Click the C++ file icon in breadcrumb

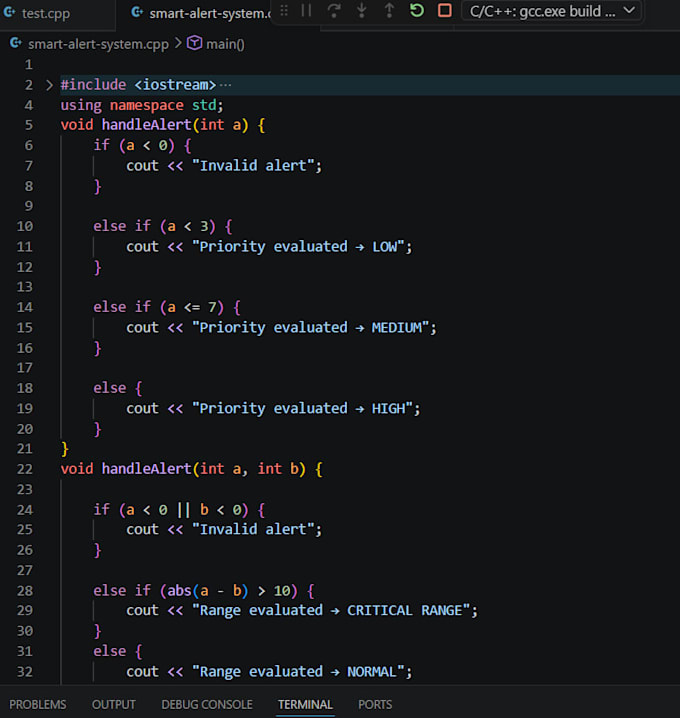[x=16, y=44]
